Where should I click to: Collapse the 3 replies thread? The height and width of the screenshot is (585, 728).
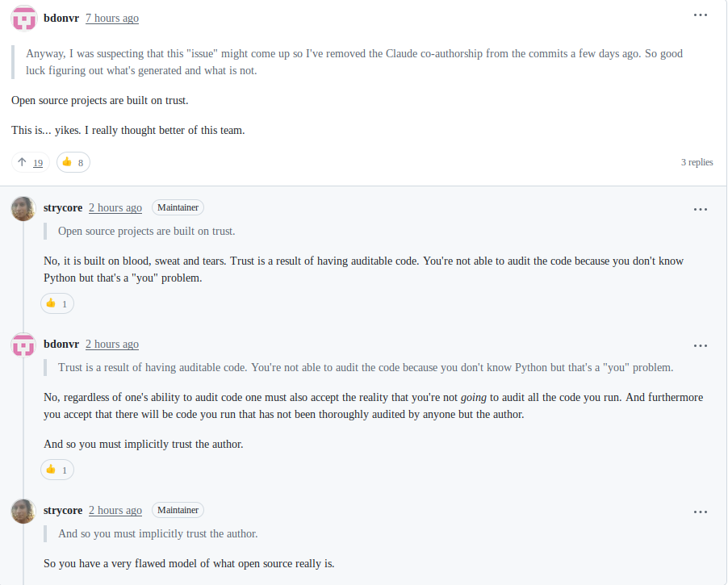[x=697, y=162]
